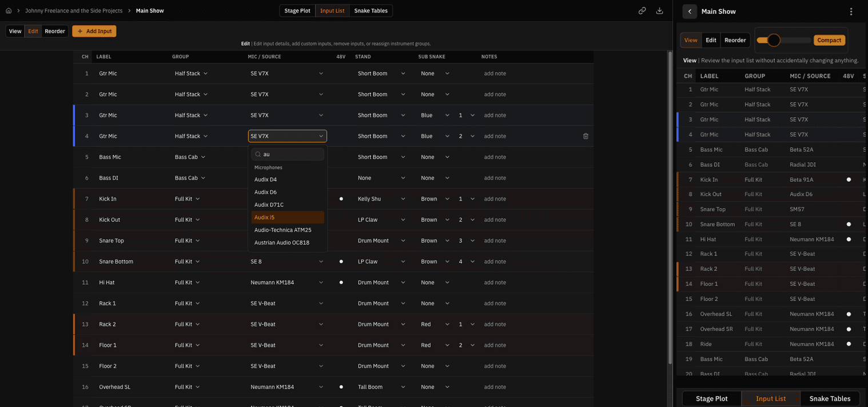Click the 'Main Show' breadcrumb text
The height and width of the screenshot is (407, 868).
[x=150, y=11]
